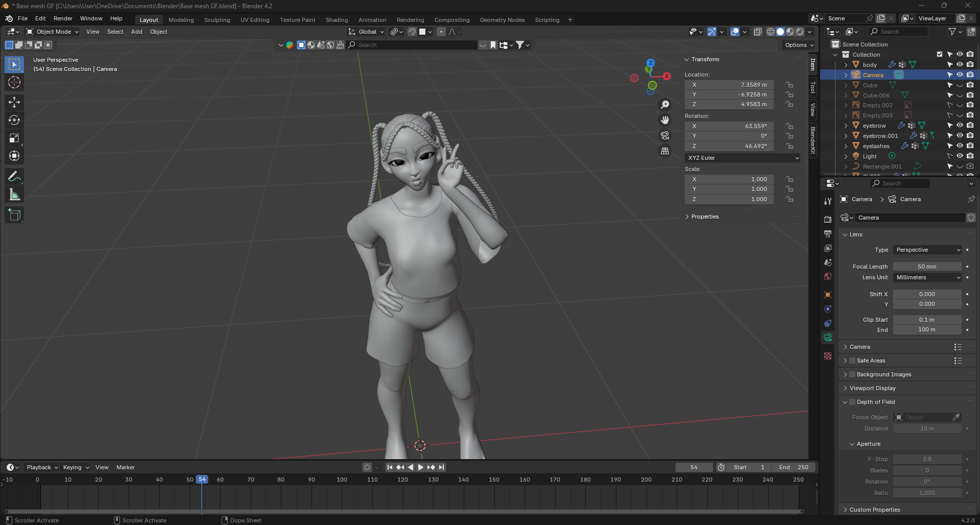This screenshot has width=980, height=525.
Task: Enable the Safe Areas checkbox
Action: (x=852, y=361)
